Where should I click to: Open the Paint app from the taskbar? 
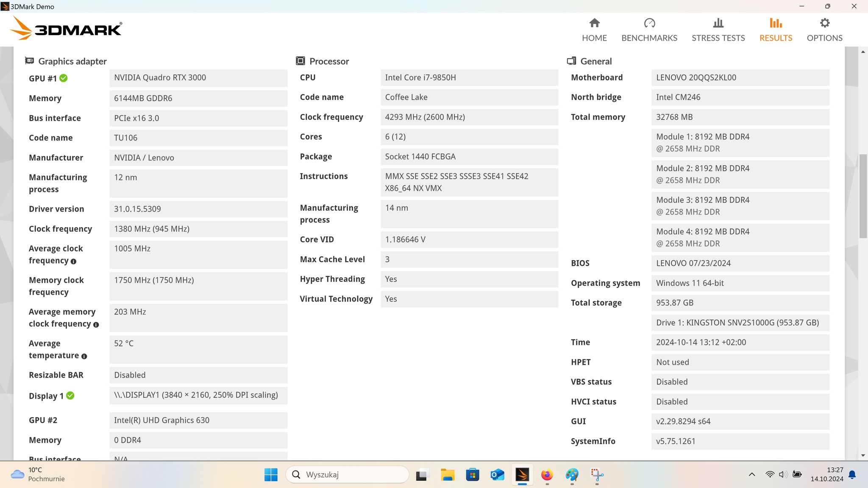[572, 474]
